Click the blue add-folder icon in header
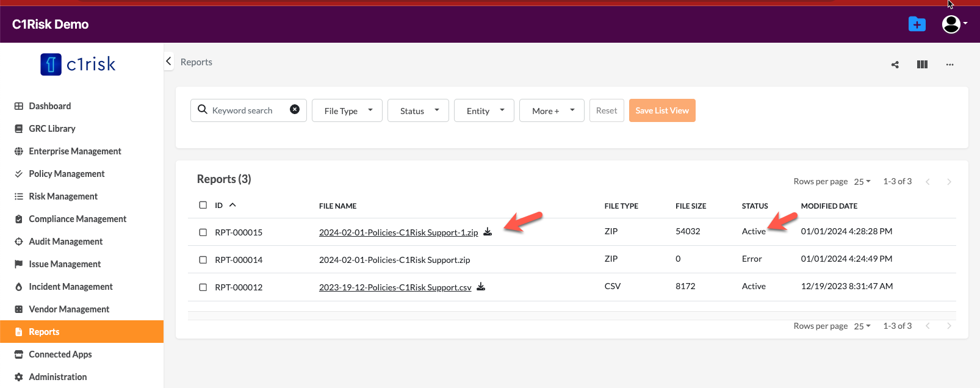980x388 pixels. 917,24
